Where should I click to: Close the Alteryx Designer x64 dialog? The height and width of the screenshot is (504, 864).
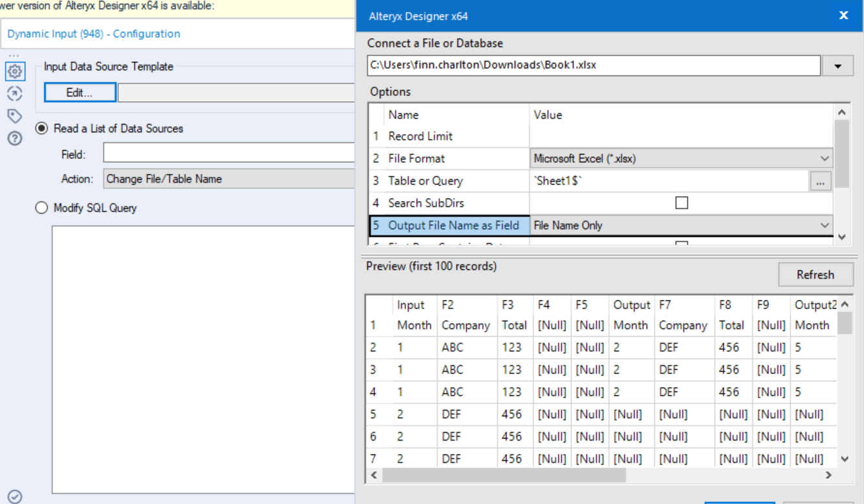tap(843, 16)
